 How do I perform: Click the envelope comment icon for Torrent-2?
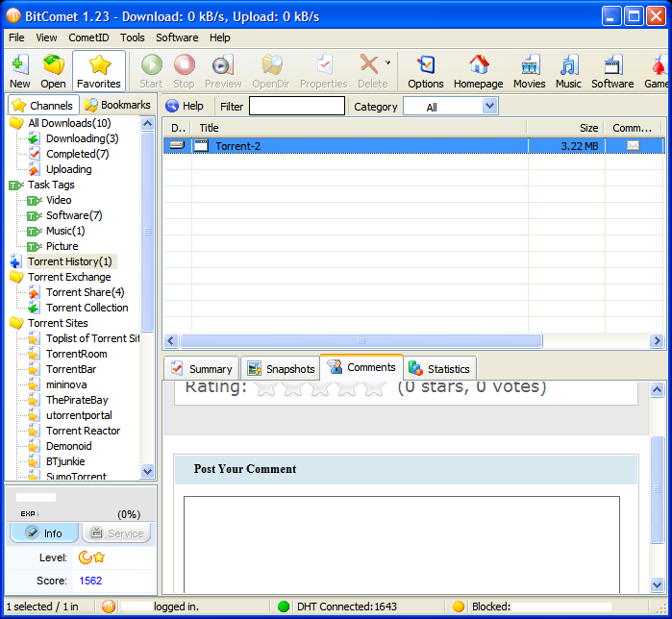point(633,146)
